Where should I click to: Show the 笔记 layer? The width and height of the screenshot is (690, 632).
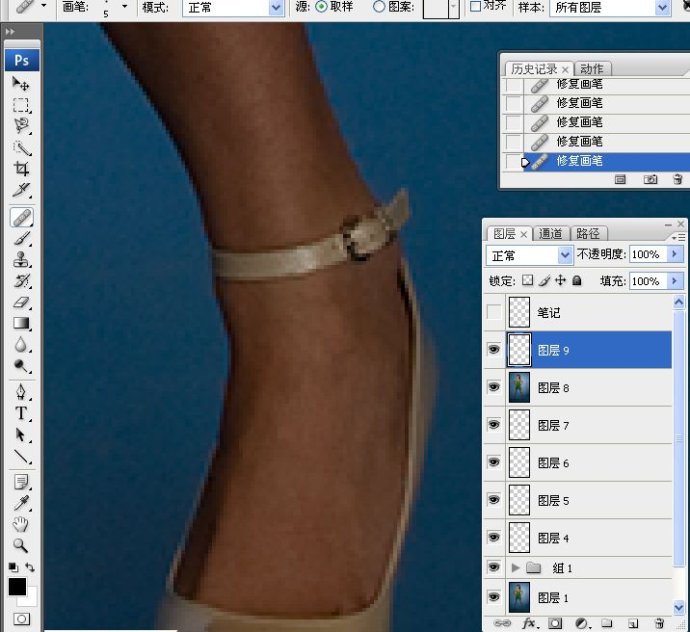coord(494,312)
